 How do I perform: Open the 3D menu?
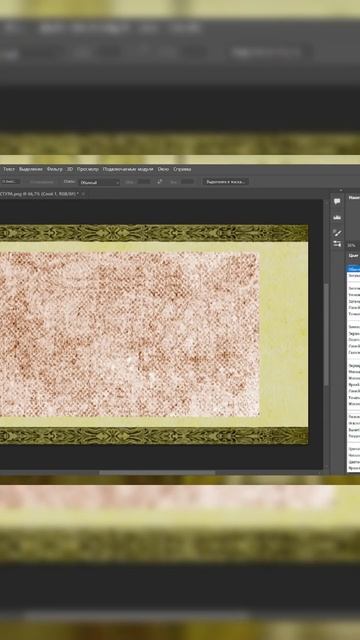click(x=70, y=169)
